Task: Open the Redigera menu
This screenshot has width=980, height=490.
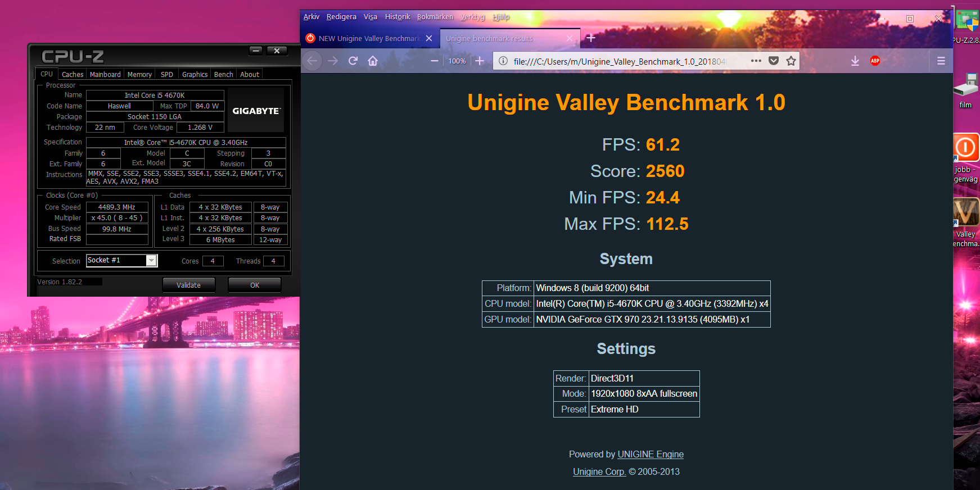Action: (x=341, y=17)
